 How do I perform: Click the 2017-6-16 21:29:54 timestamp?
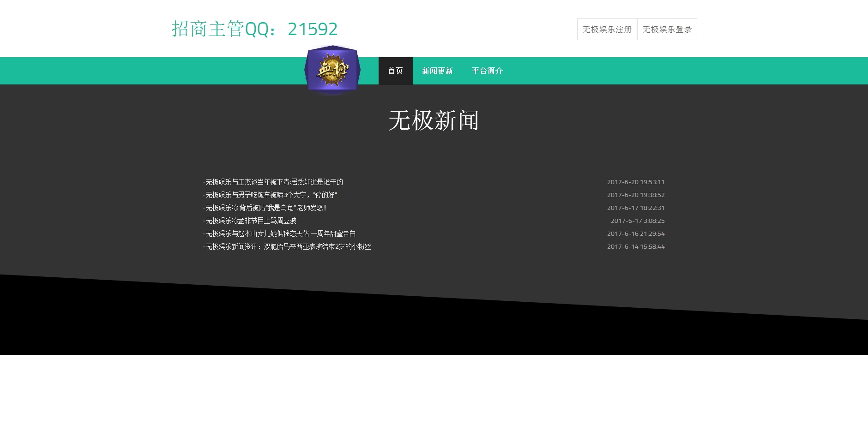click(636, 234)
